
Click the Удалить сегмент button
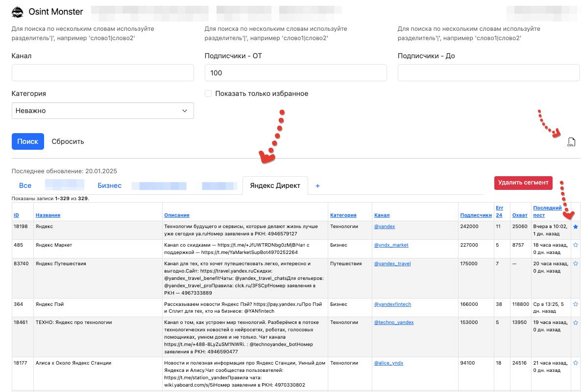click(x=523, y=183)
